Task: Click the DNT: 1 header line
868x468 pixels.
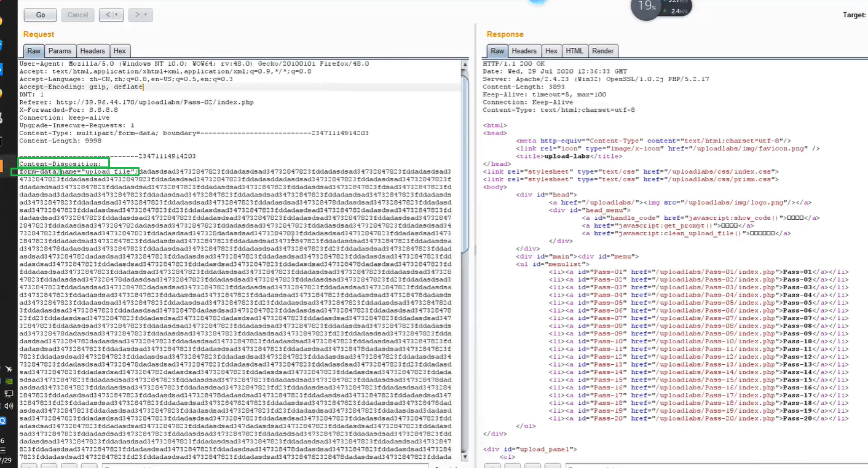Action: point(32,95)
